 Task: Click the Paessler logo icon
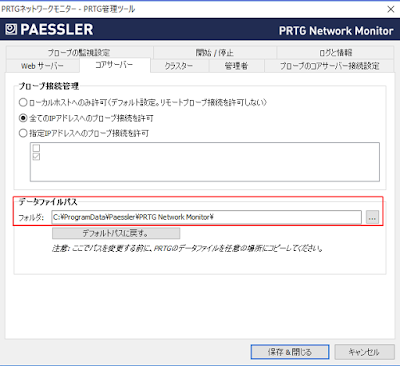pyautogui.click(x=11, y=29)
